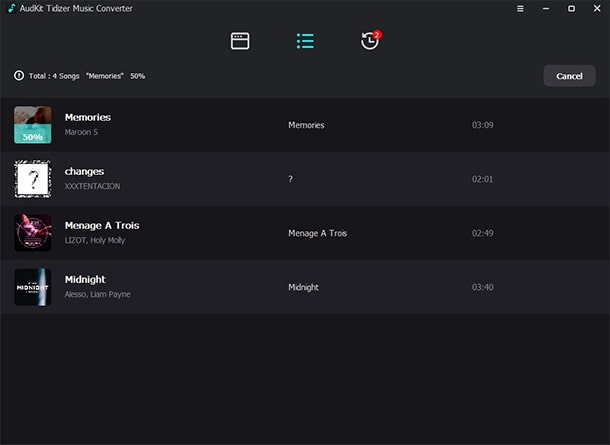Click artist name Maroon 5
Viewport: 610px width, 445px height.
point(81,132)
